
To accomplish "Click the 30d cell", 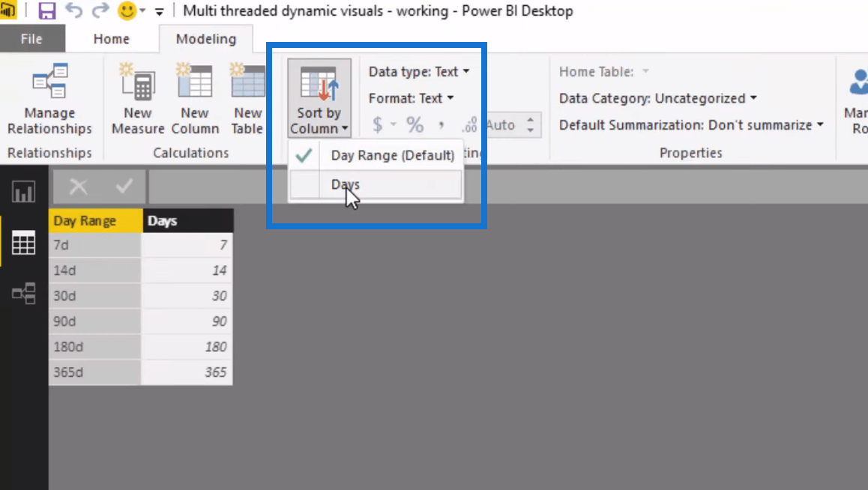I will coord(94,296).
